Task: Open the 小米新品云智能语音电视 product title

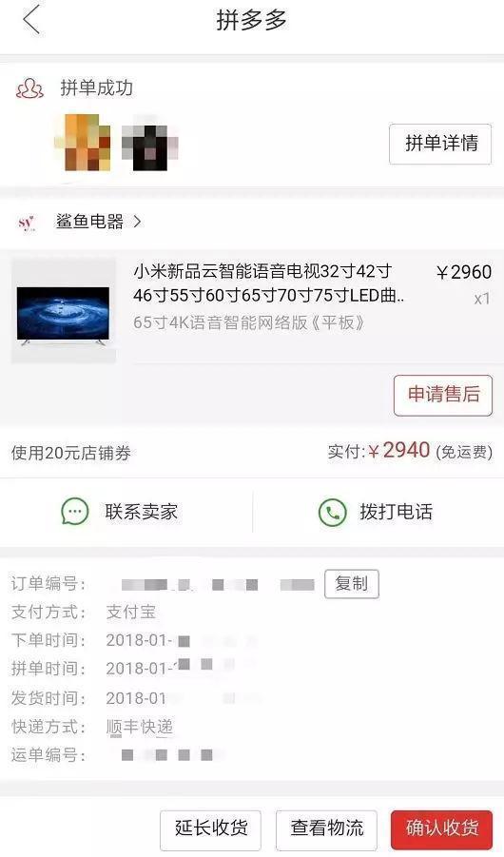Action: point(271,283)
